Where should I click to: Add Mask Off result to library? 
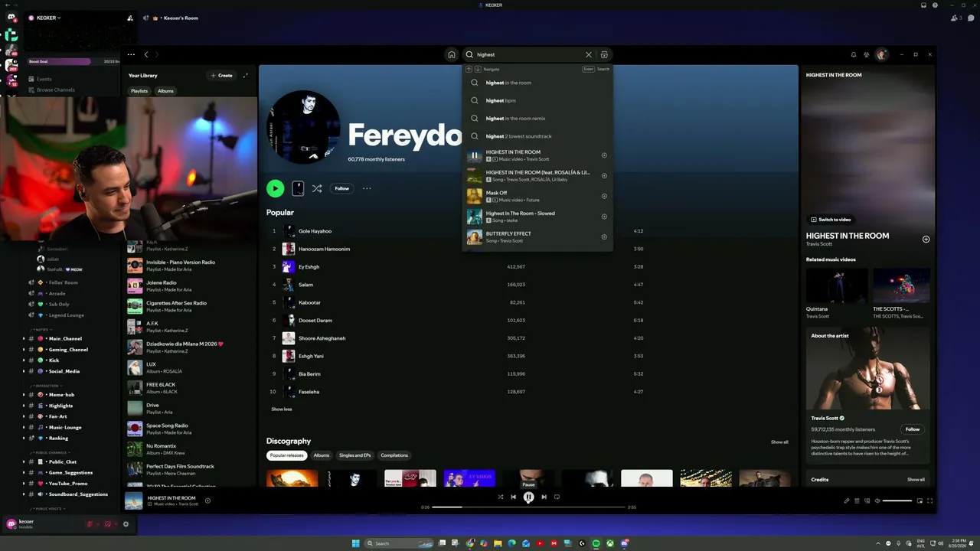[x=604, y=196]
